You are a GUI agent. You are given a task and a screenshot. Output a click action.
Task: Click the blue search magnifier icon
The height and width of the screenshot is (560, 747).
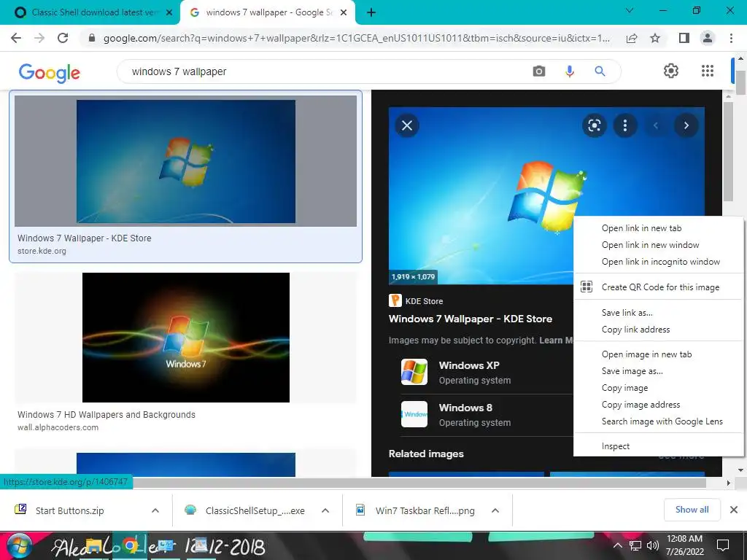click(x=600, y=71)
